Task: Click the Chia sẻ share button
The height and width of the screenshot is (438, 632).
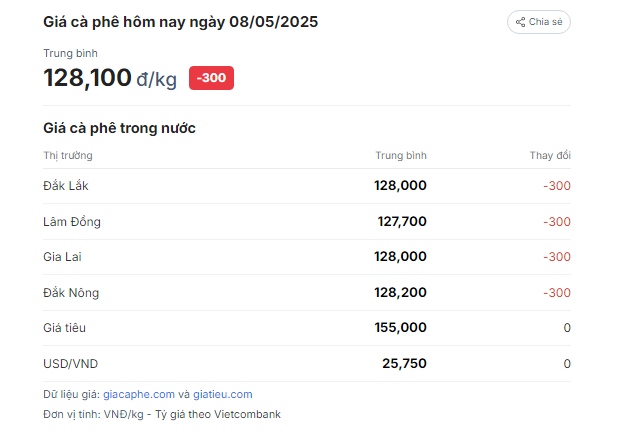Action: (539, 22)
